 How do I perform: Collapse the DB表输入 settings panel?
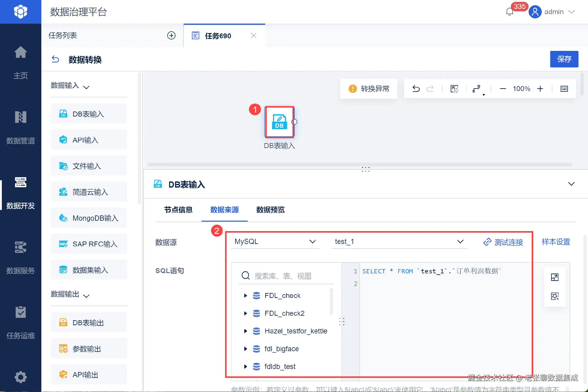tap(571, 184)
